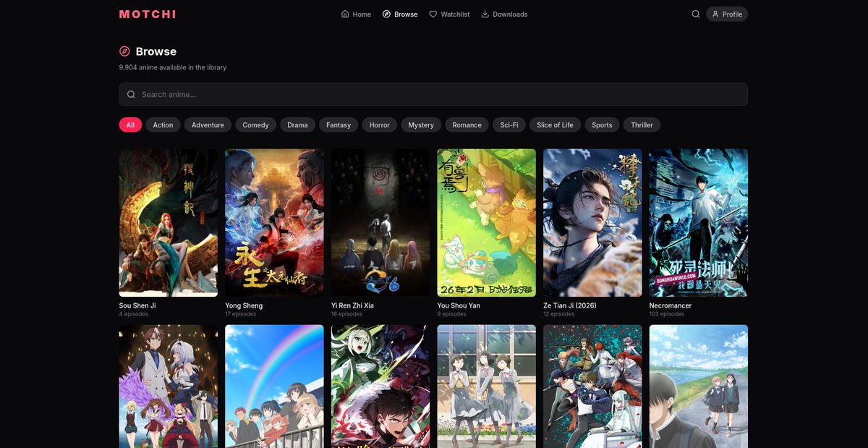Image resolution: width=868 pixels, height=448 pixels.
Task: Click the 12 episodes label
Action: (559, 314)
